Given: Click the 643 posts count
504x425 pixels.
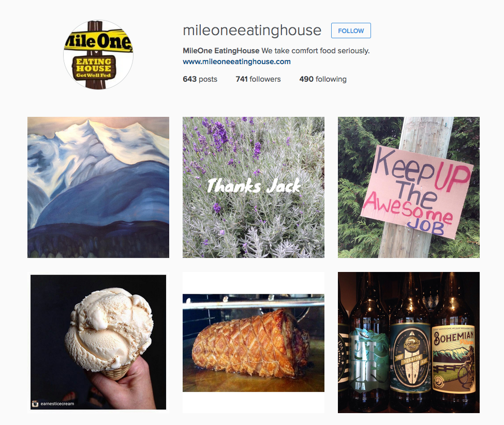Looking at the screenshot, I should point(200,79).
